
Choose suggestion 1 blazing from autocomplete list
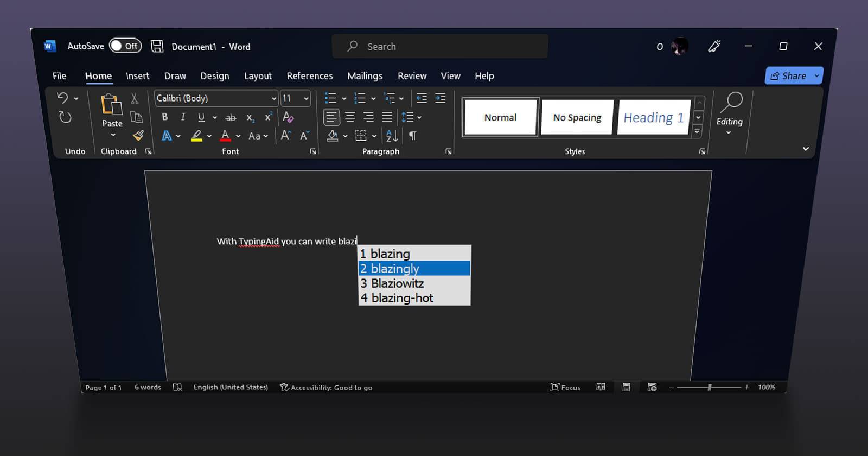point(414,254)
